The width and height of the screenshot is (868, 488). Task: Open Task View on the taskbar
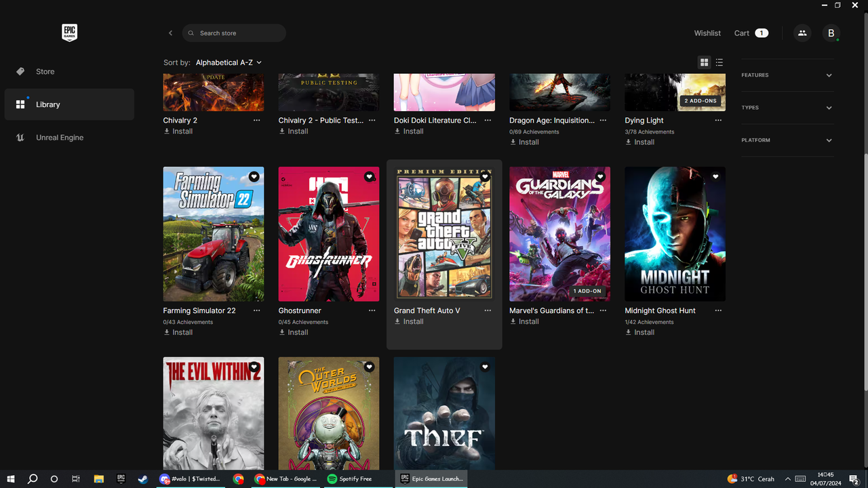76,479
